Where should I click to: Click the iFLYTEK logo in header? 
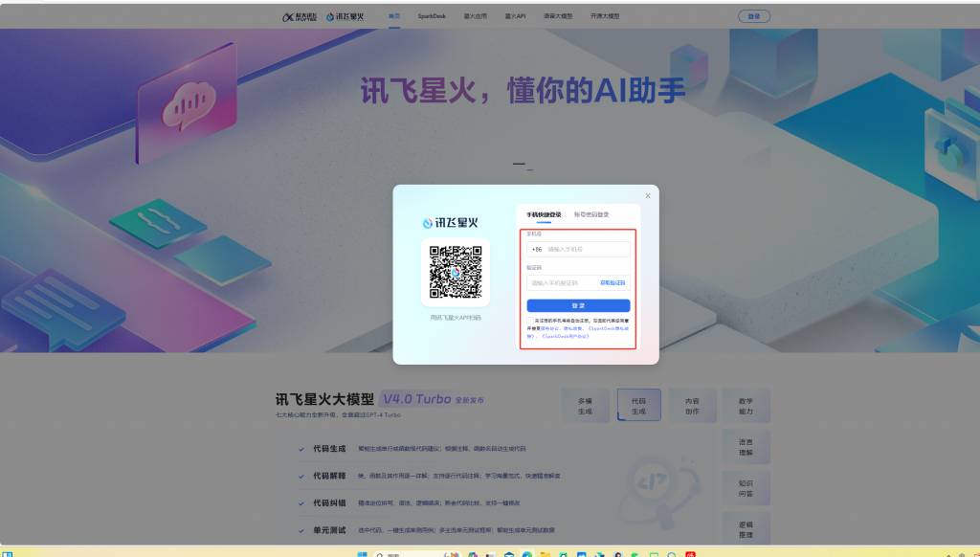click(x=300, y=17)
